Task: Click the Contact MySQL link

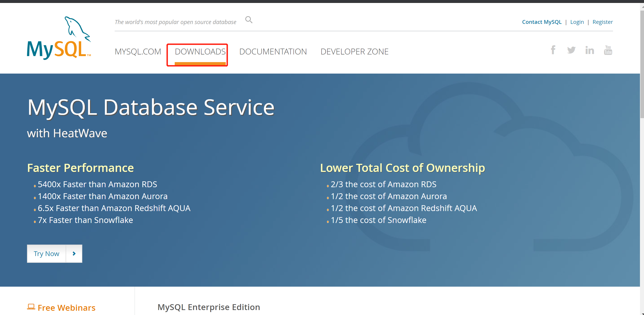Action: click(x=541, y=22)
